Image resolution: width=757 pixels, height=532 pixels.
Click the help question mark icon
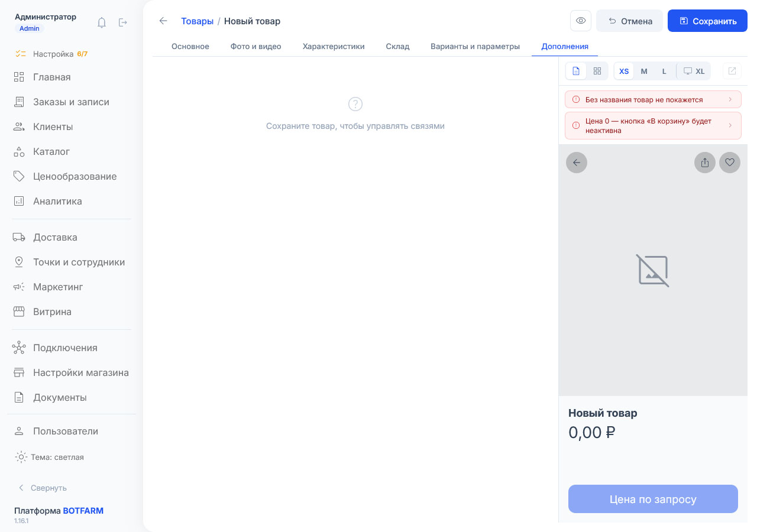[x=355, y=104]
